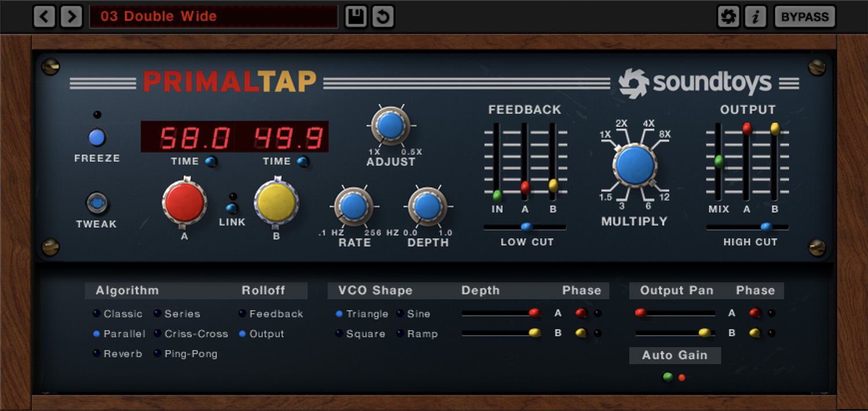This screenshot has width=868, height=411.
Task: Set Rolloff to Output
Action: tap(262, 334)
